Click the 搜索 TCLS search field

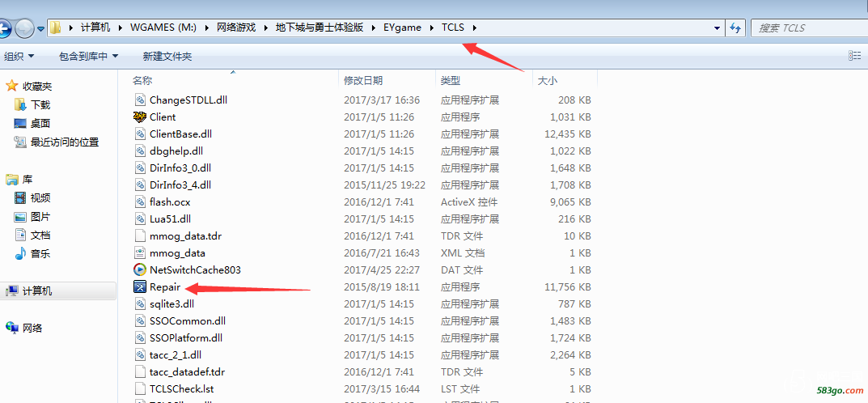coord(809,28)
